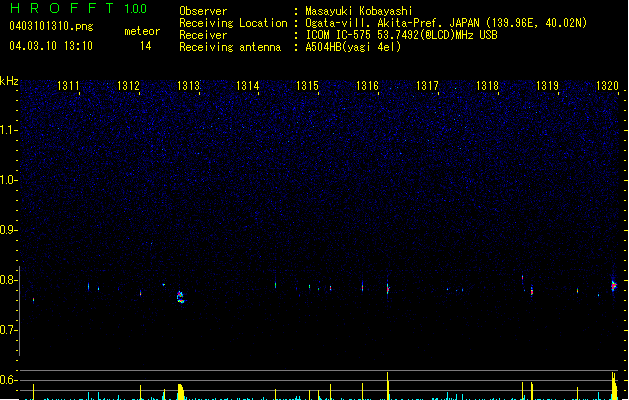The width and height of the screenshot is (629, 400).
Task: Click the kHz axis unit label
Action: (9, 81)
